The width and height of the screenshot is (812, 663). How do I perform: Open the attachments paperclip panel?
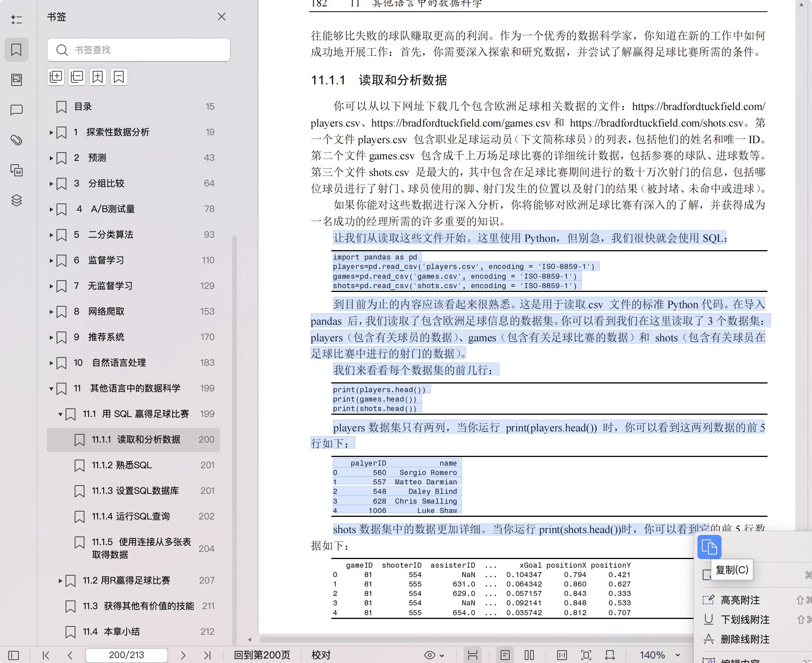(x=17, y=140)
